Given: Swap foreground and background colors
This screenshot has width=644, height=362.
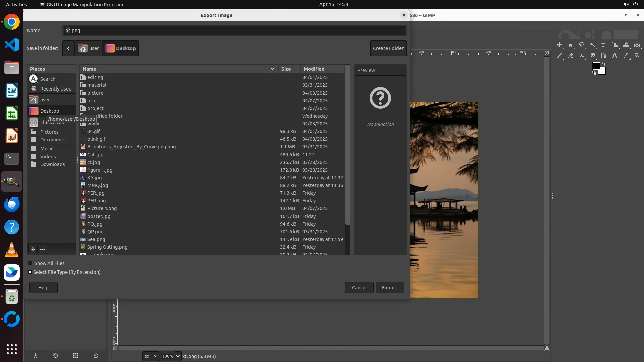Looking at the screenshot, I should [x=604, y=64].
